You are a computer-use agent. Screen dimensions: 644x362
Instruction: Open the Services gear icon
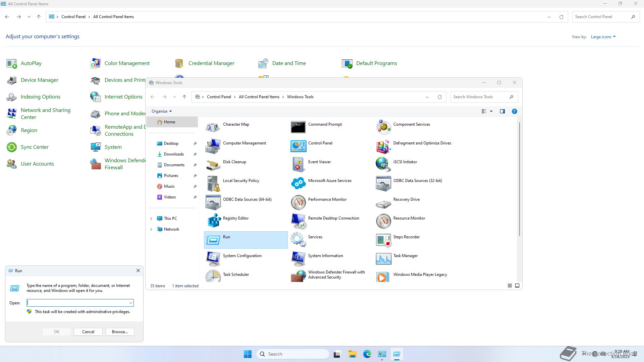tap(298, 240)
